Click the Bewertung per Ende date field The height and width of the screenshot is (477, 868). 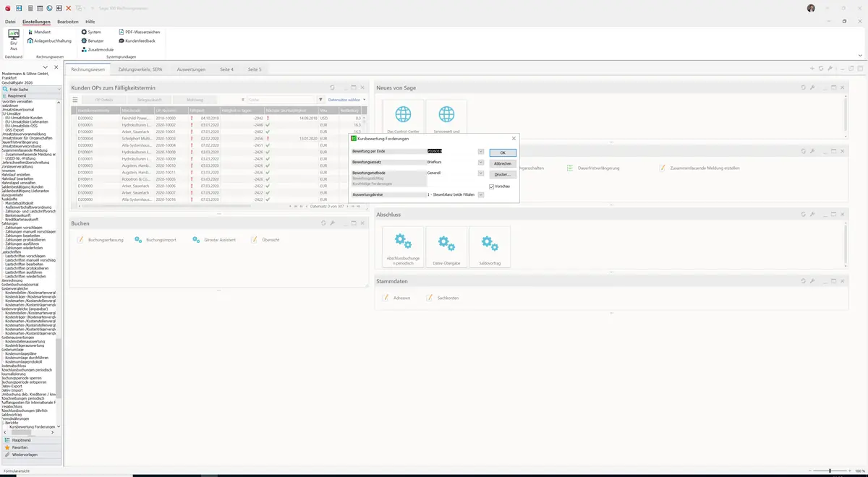[451, 151]
